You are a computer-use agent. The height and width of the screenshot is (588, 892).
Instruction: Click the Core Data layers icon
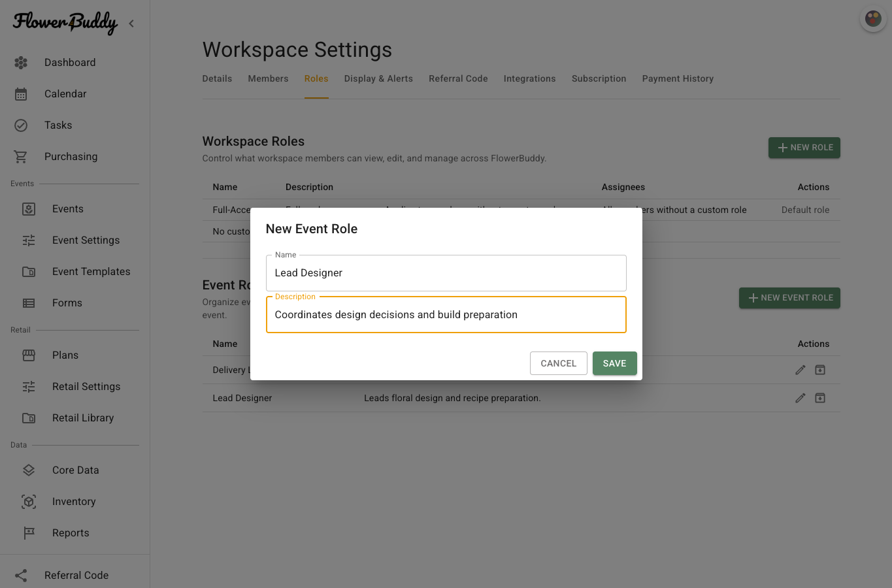(x=29, y=470)
